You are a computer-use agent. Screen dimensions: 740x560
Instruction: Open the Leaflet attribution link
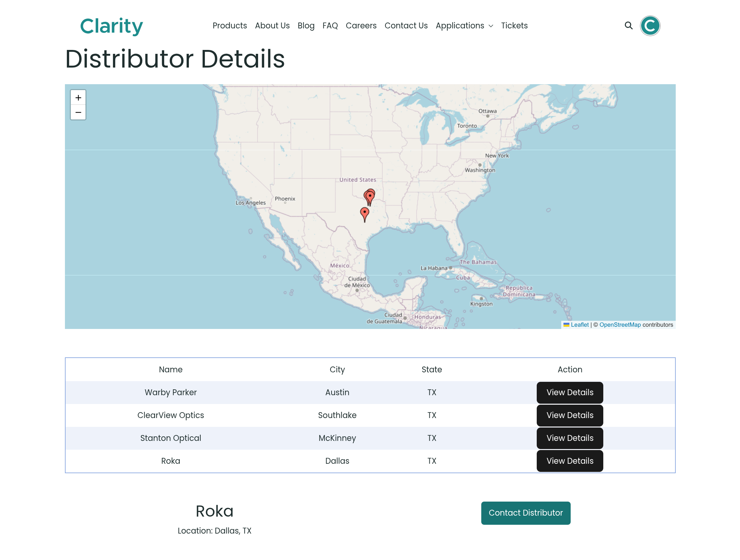[x=579, y=324]
